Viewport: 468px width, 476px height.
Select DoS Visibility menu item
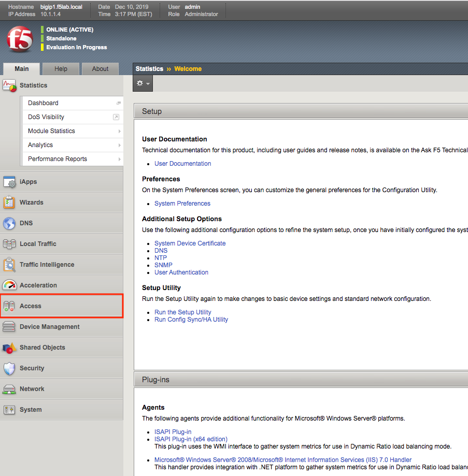(73, 117)
